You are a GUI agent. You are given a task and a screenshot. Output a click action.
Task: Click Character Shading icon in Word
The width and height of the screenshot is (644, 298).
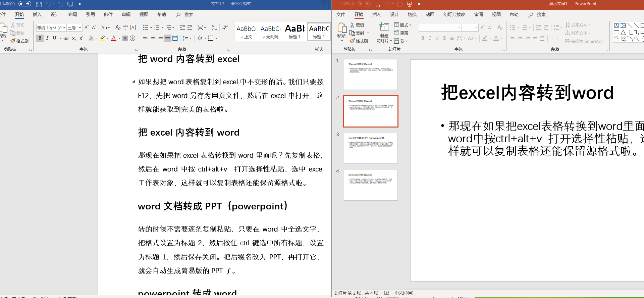125,38
